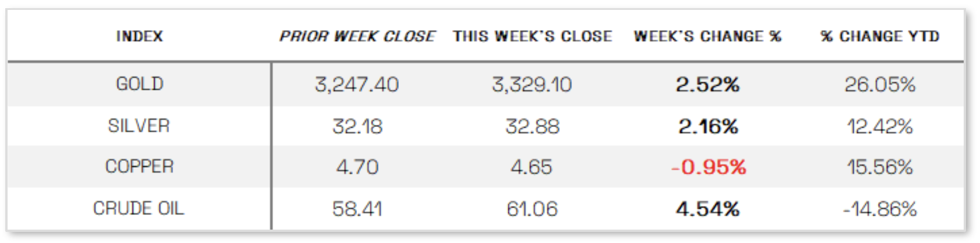
Task: Select silver prior close 32.18
Action: (x=358, y=126)
